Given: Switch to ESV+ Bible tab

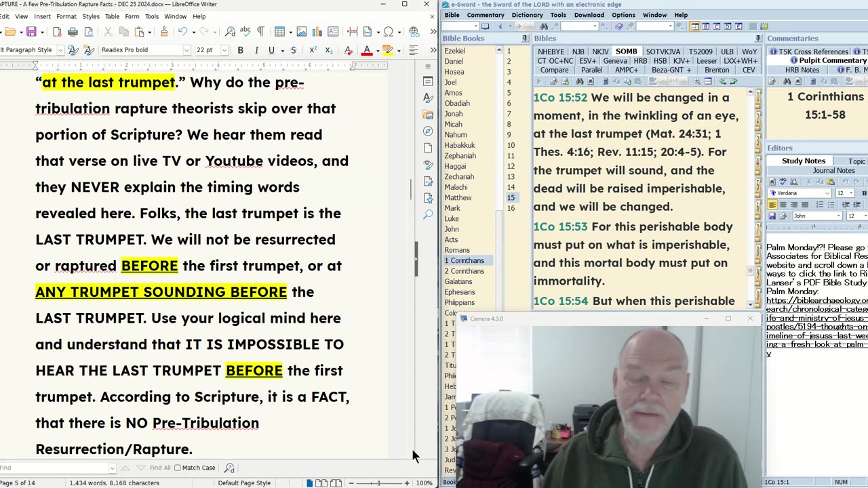Looking at the screenshot, I should (x=588, y=61).
